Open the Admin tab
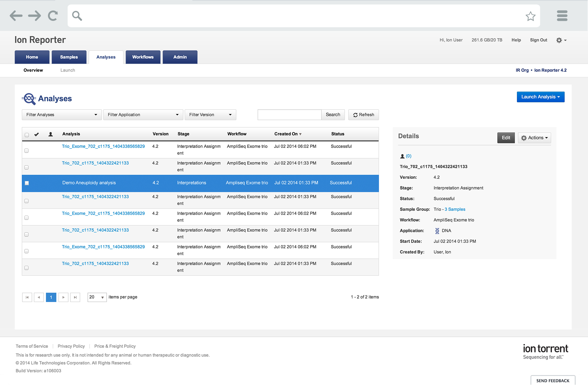588x386 pixels. point(180,57)
